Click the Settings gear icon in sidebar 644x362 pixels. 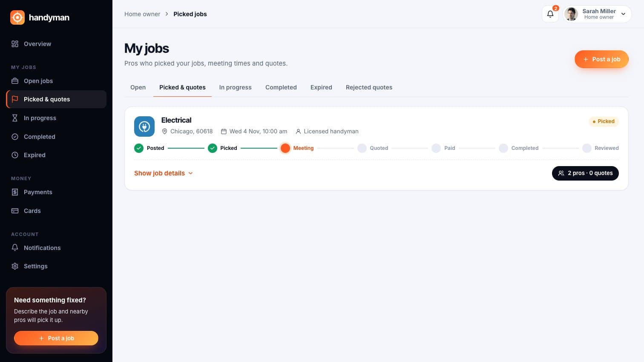[15, 266]
